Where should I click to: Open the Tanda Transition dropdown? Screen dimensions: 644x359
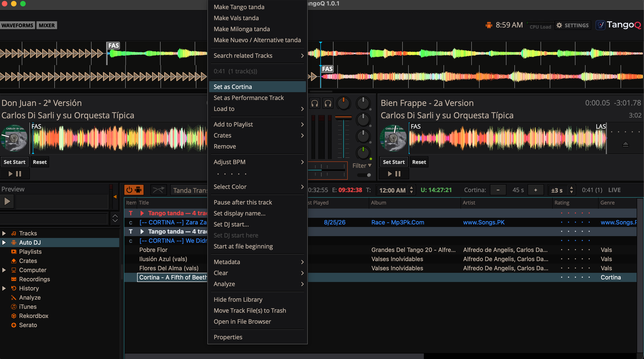click(189, 190)
